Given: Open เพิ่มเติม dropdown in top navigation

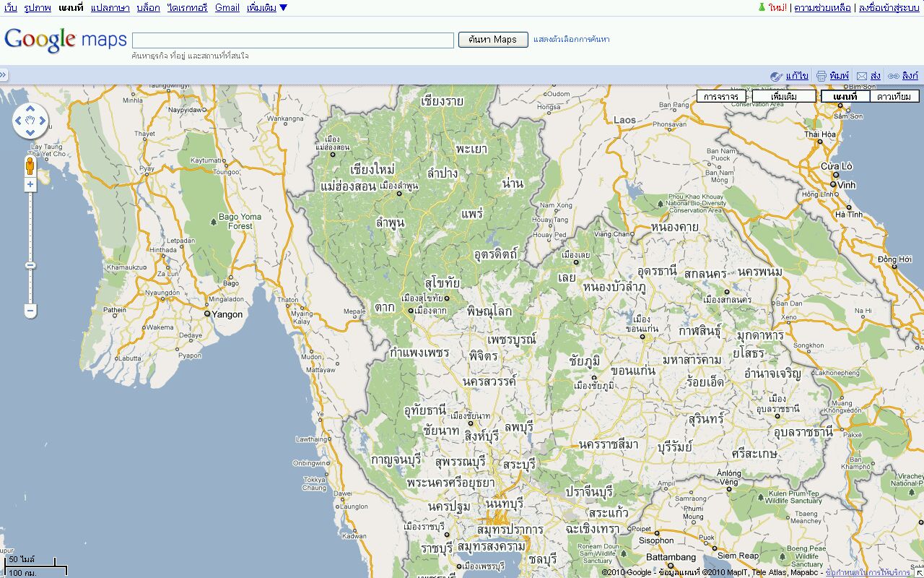Looking at the screenshot, I should coord(266,8).
